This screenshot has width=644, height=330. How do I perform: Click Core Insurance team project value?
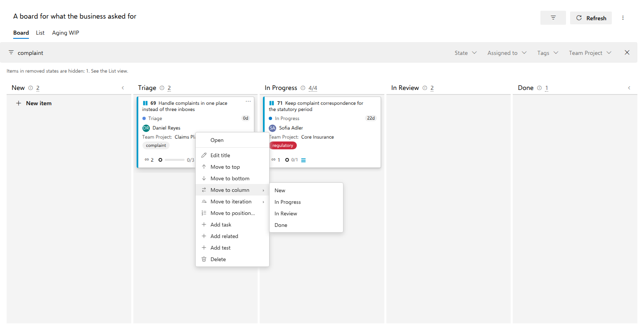[x=317, y=137]
